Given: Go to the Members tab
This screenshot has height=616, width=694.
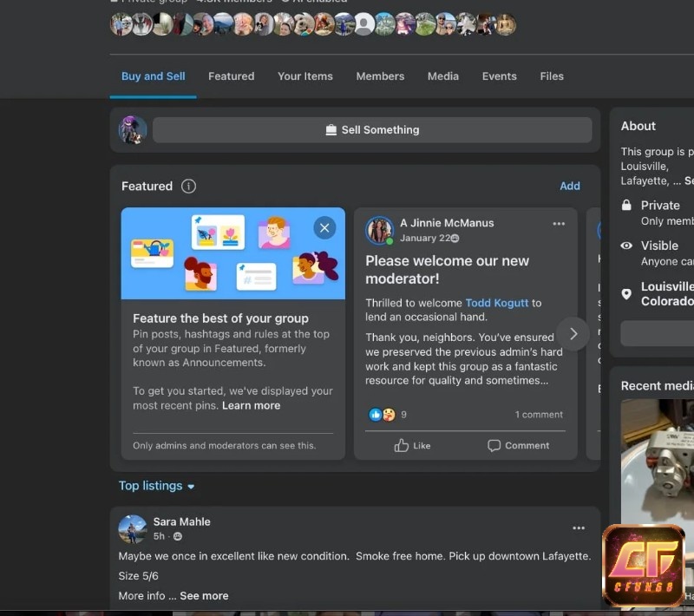Looking at the screenshot, I should [380, 76].
